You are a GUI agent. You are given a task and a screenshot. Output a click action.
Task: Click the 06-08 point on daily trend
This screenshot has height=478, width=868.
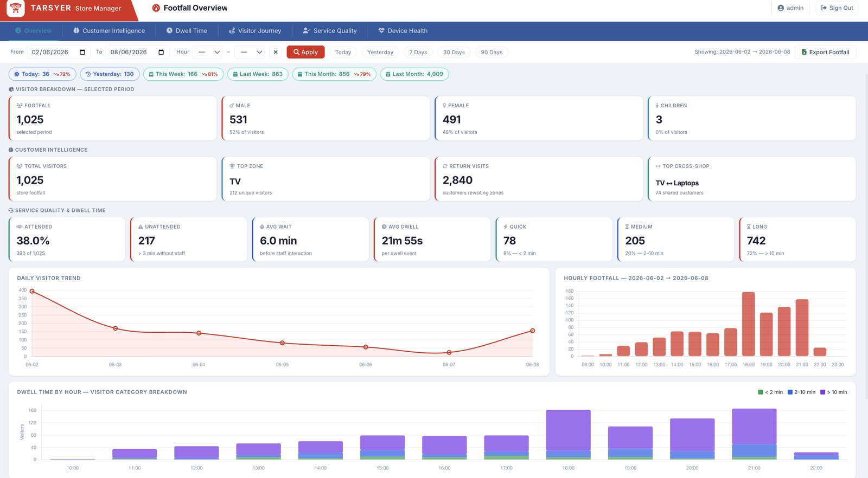(532, 331)
